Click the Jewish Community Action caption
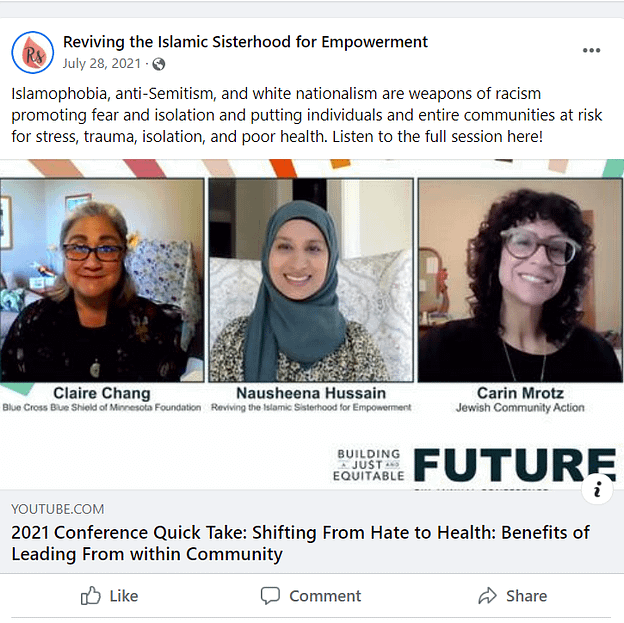 (x=520, y=408)
